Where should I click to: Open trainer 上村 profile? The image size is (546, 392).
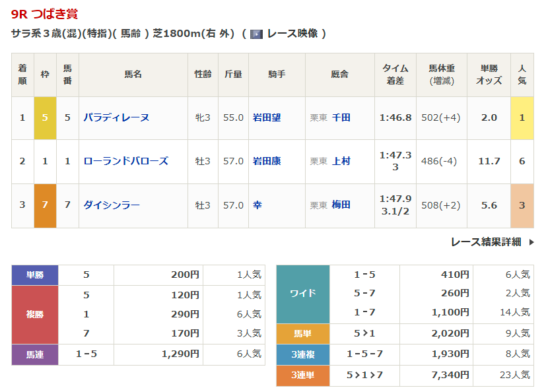tap(341, 161)
